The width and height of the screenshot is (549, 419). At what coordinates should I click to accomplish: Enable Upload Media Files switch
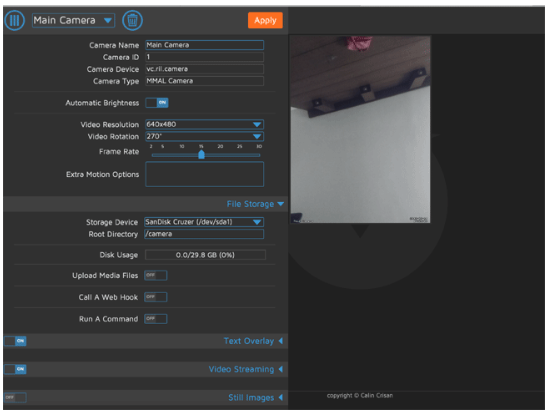click(156, 275)
